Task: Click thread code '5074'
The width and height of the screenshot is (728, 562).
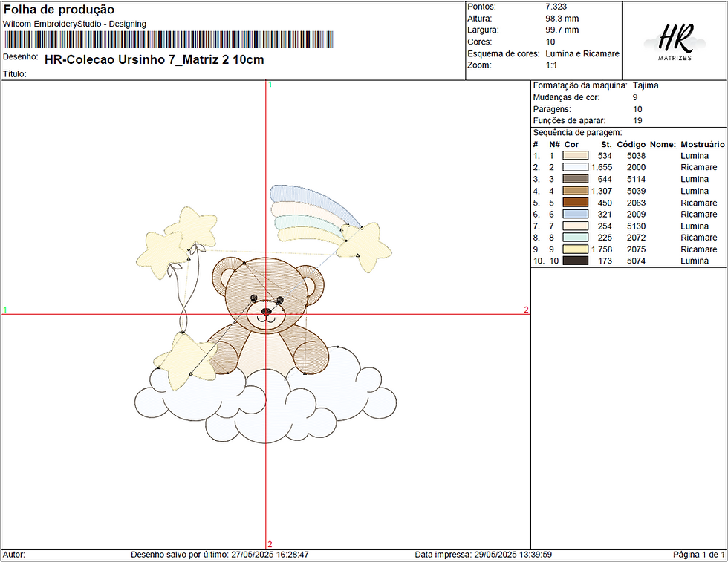Action: coord(636,261)
